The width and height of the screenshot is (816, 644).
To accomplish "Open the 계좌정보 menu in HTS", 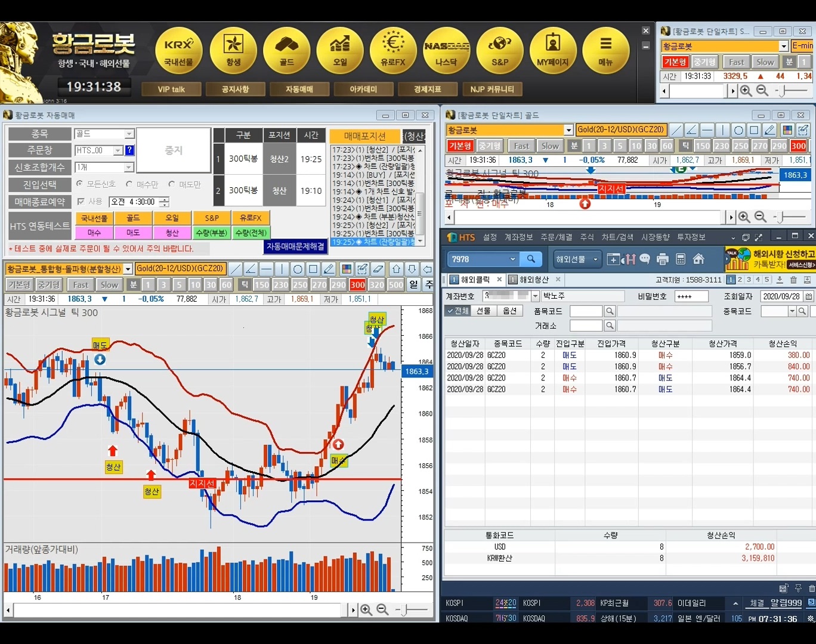I will 518,237.
